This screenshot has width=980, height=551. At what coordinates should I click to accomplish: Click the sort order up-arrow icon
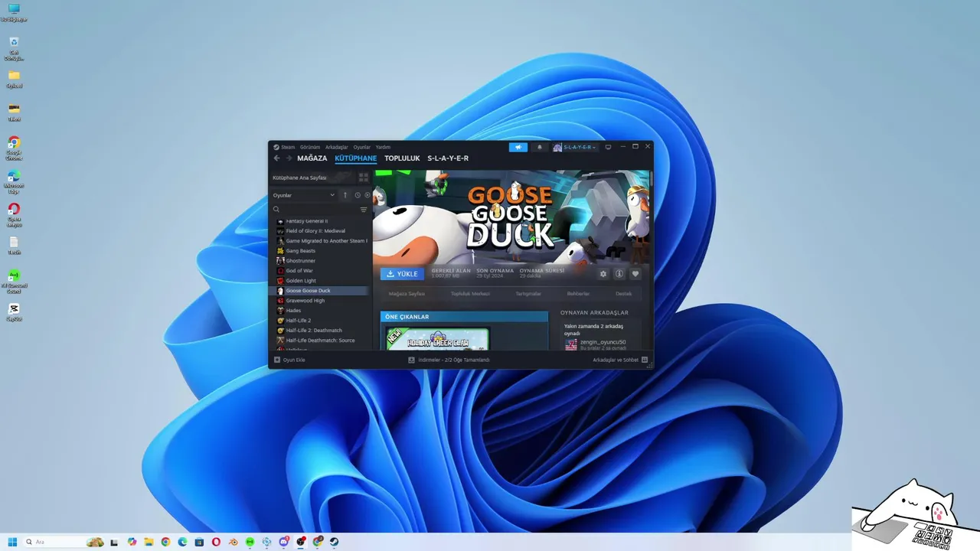coord(345,195)
